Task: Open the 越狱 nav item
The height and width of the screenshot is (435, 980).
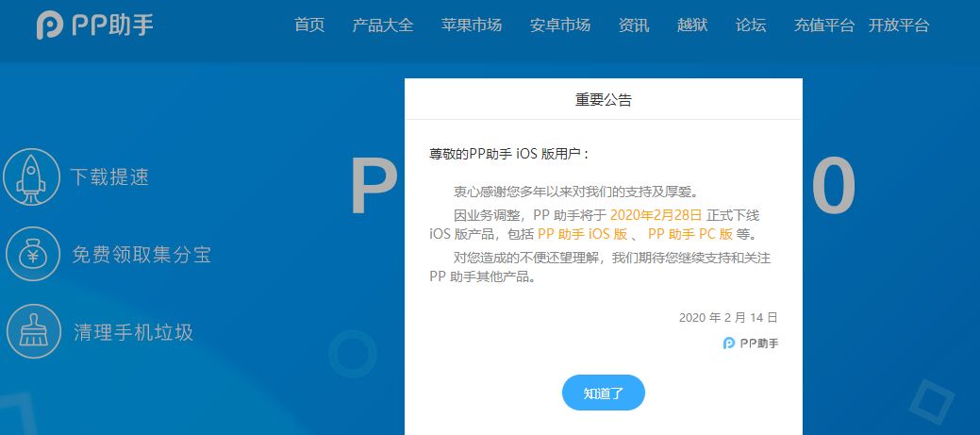Action: [692, 25]
